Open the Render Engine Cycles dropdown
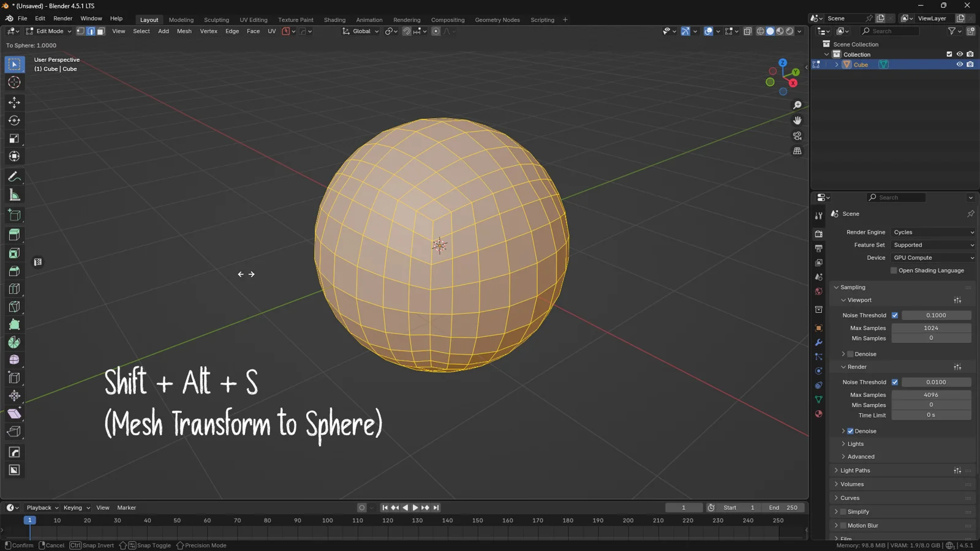Viewport: 980px width, 551px height. [933, 233]
